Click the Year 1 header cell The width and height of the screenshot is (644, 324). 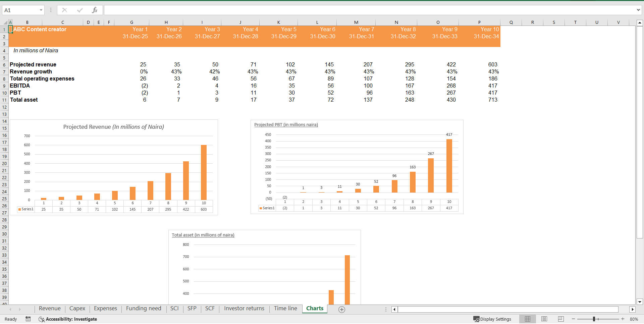click(140, 30)
